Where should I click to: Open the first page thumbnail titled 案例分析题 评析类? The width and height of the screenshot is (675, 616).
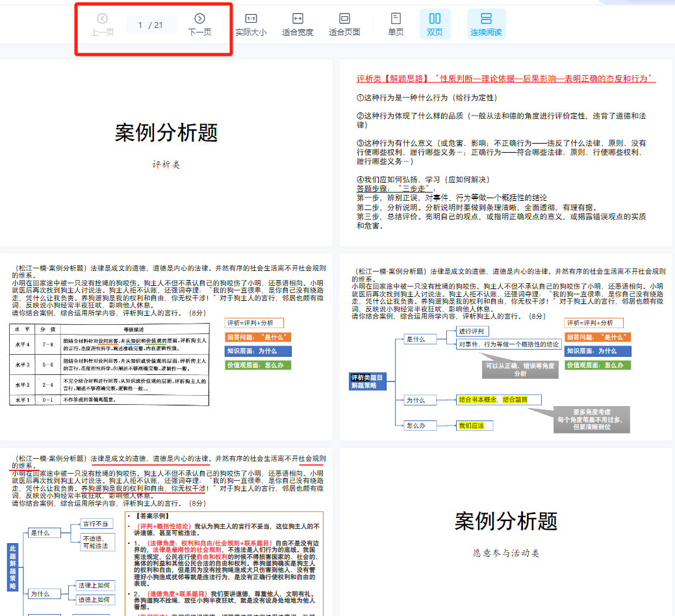tap(166, 153)
